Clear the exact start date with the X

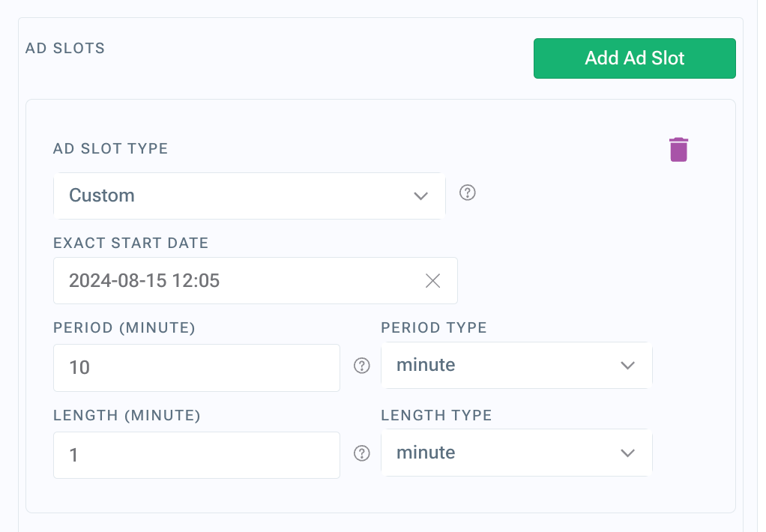tap(432, 281)
